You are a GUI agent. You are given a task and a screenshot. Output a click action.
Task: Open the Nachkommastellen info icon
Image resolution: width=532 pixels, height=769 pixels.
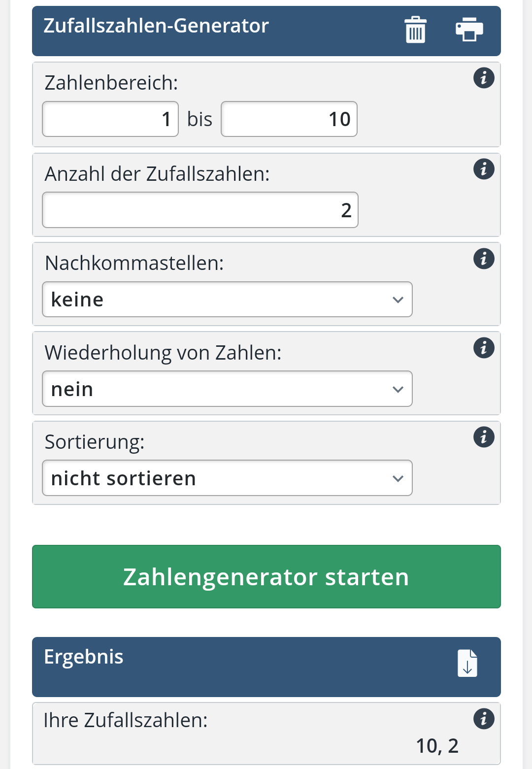[x=484, y=258]
